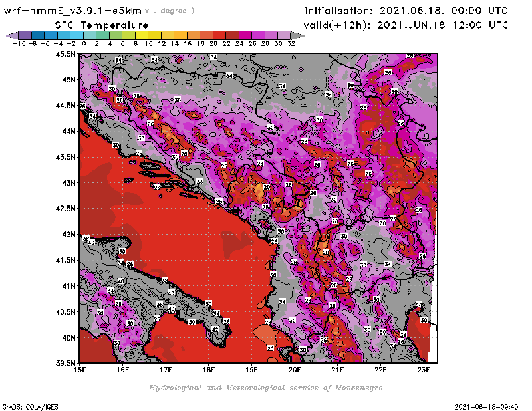Click the green legend swatch between 4 and 6

116,35
